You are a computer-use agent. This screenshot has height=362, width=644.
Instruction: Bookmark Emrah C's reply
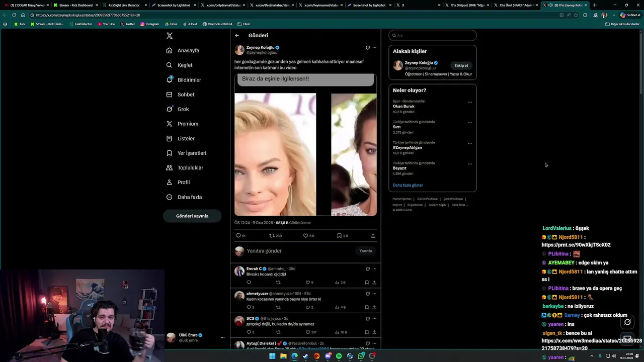367,283
